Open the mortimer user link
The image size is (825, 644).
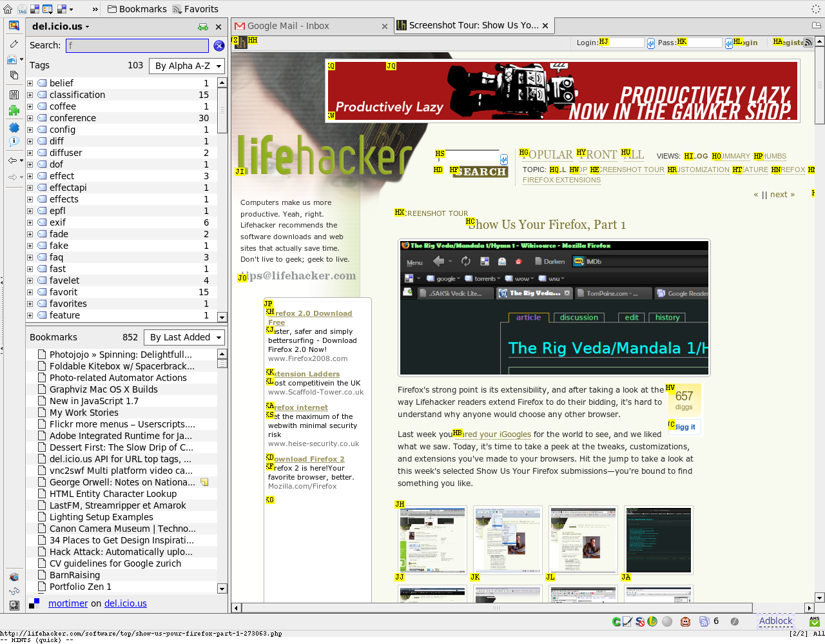(68, 603)
